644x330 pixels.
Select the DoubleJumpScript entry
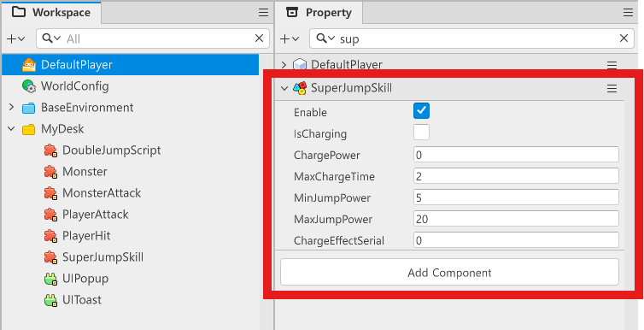pos(131,150)
